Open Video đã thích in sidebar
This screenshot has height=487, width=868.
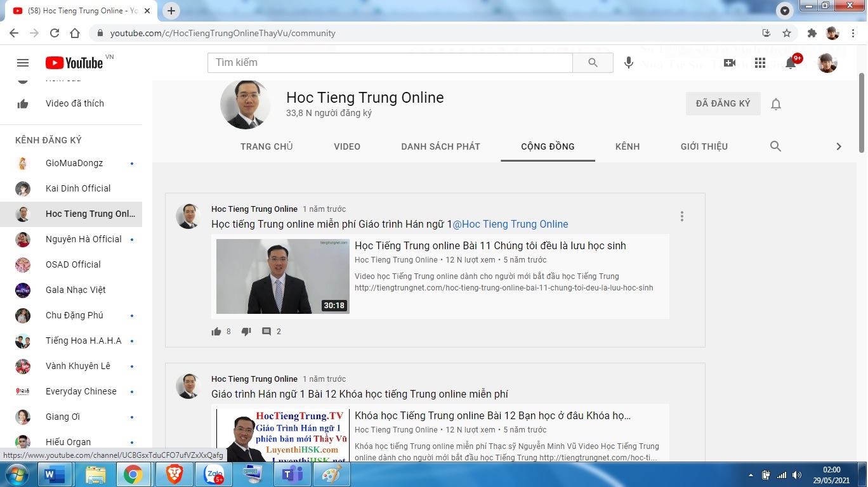coord(71,103)
